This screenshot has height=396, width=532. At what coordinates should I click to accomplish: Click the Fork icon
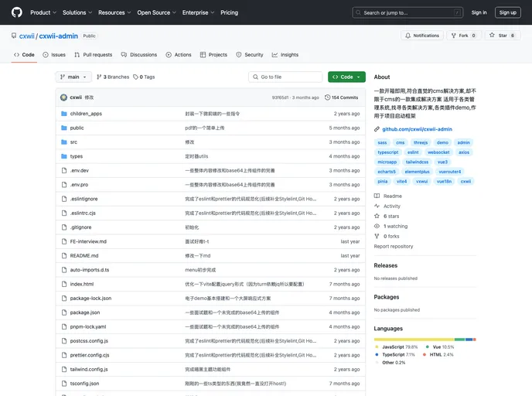click(454, 36)
